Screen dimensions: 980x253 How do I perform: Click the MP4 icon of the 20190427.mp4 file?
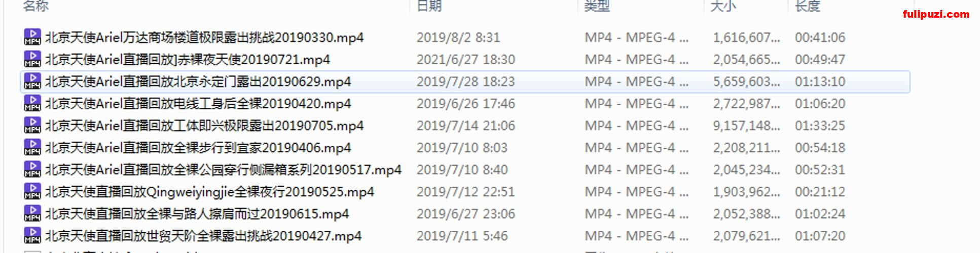pos(32,235)
